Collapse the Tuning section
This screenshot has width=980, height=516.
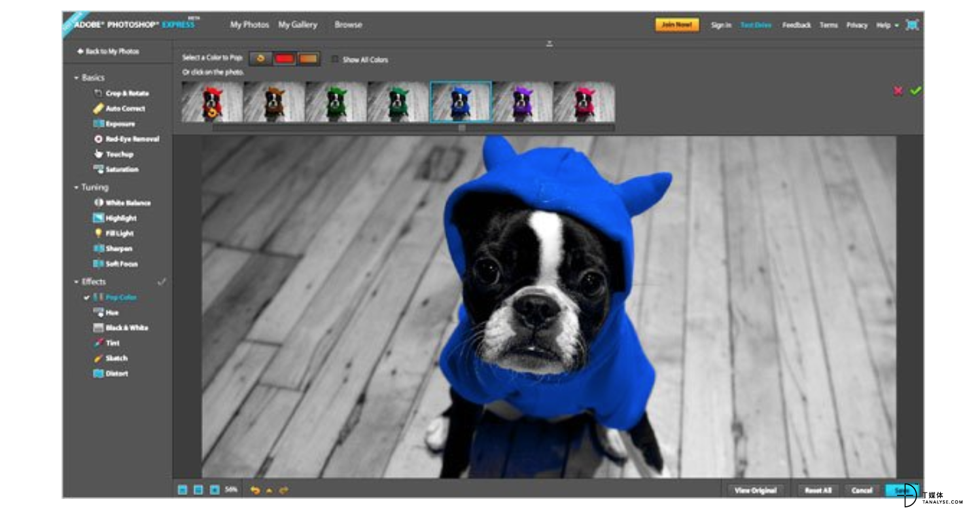tap(76, 187)
